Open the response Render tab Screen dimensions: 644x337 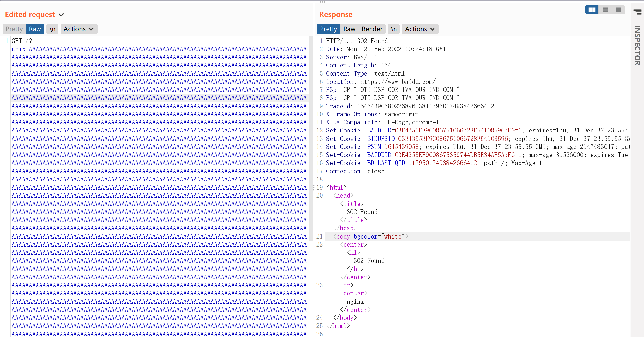(x=372, y=29)
